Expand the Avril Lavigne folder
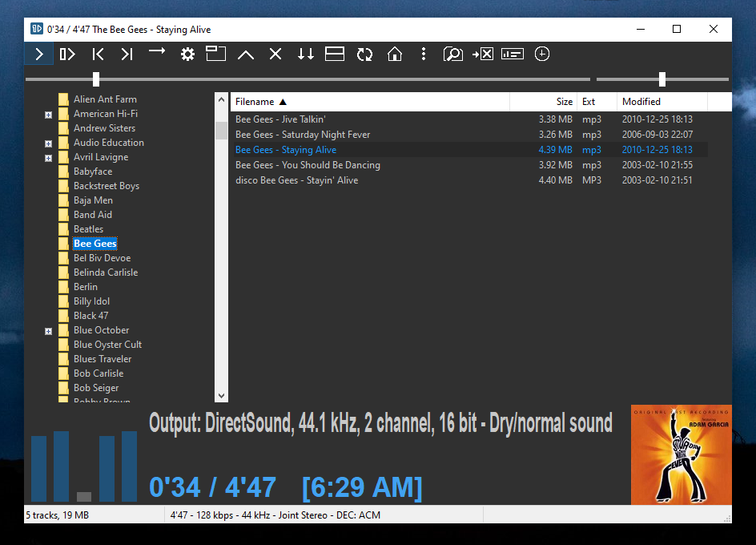 point(48,159)
